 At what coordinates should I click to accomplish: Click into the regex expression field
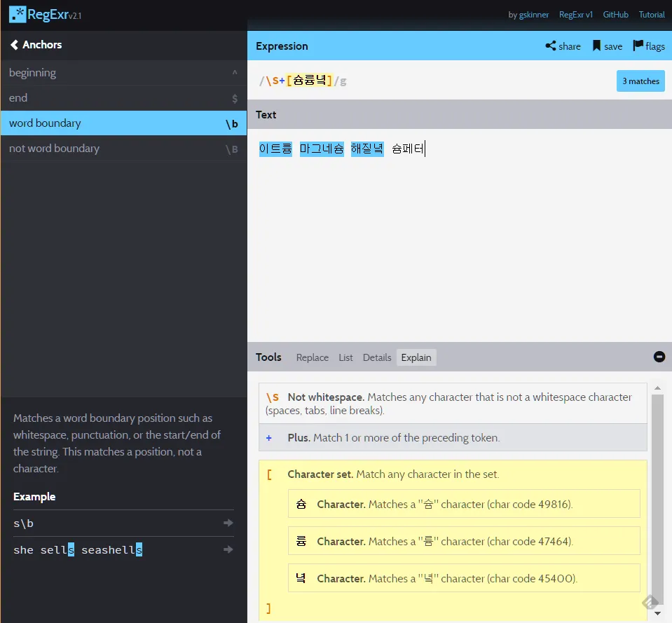[433, 81]
